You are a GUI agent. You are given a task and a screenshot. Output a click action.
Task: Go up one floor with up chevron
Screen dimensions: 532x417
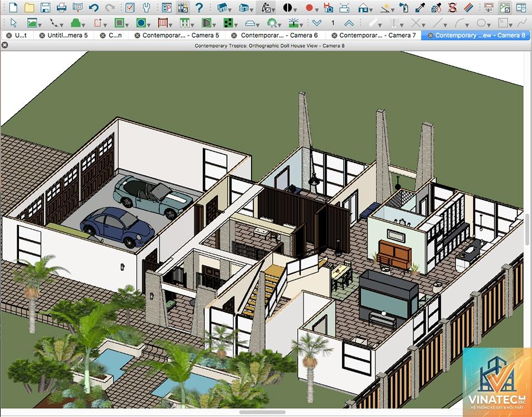tap(349, 23)
